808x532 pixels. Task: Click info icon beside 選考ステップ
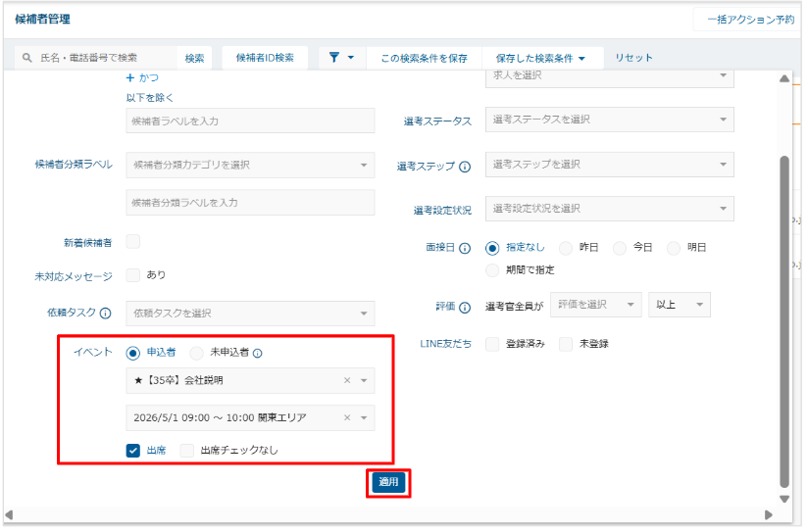tap(465, 167)
